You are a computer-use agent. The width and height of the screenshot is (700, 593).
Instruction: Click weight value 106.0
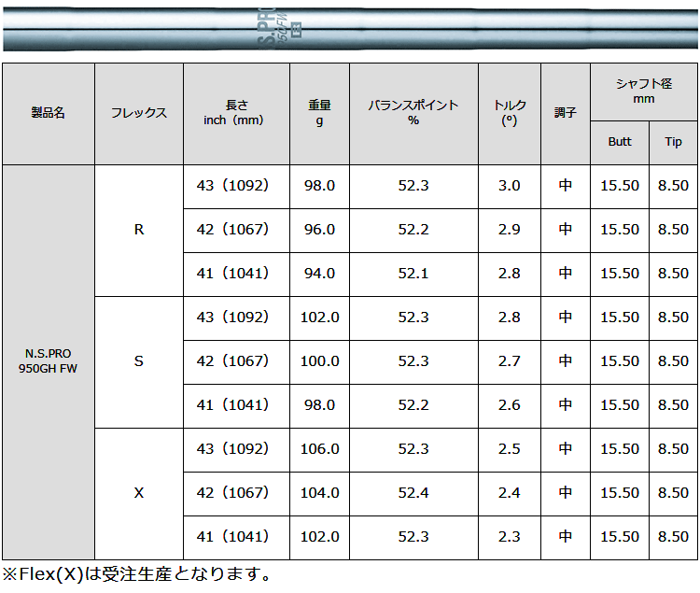click(x=319, y=449)
